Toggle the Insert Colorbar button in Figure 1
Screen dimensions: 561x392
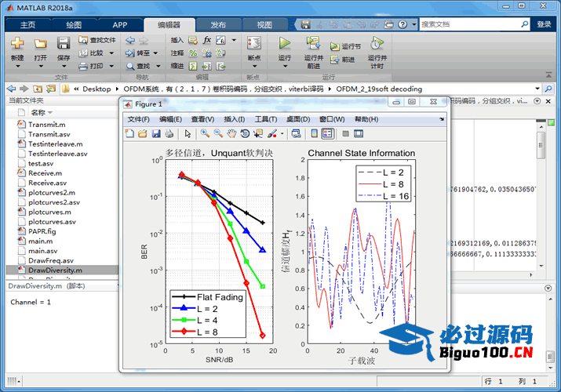click(314, 133)
